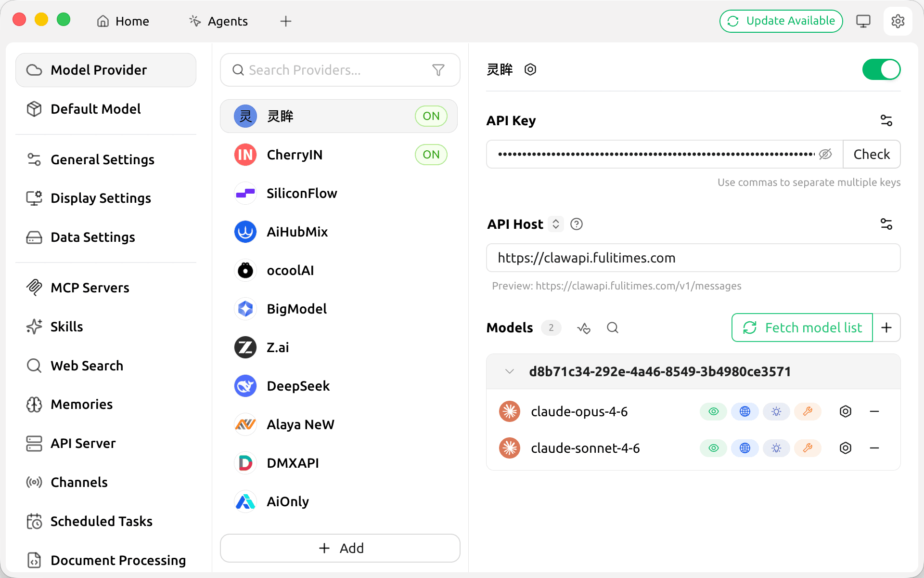Viewport: 924px width, 578px height.
Task: Open Channels settings section
Action: point(106,482)
